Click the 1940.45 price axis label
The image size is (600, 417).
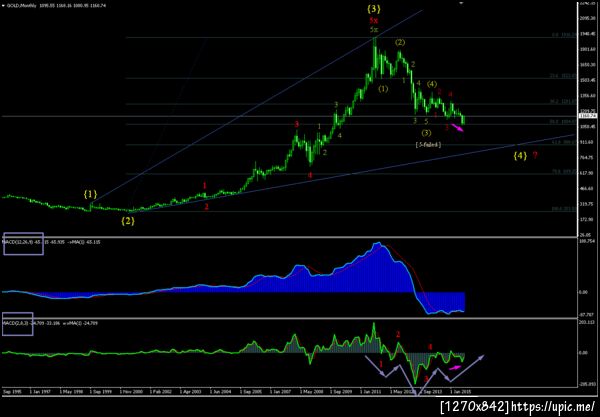(588, 34)
